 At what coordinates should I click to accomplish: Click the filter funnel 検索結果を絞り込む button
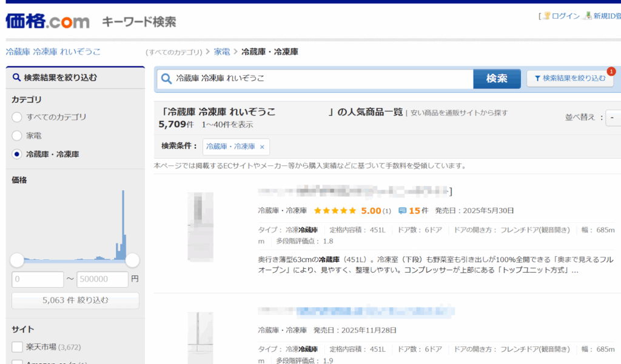(570, 78)
